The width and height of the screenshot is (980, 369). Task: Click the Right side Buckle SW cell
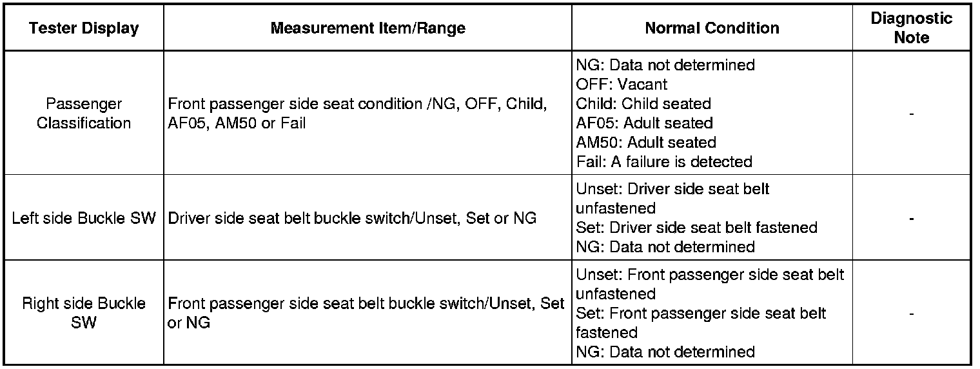pos(84,313)
